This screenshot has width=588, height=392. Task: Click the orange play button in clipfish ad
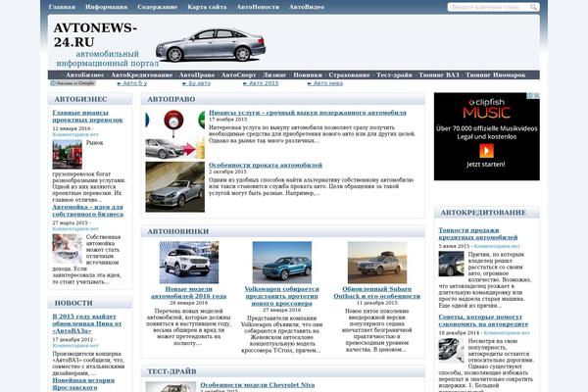pos(486,151)
